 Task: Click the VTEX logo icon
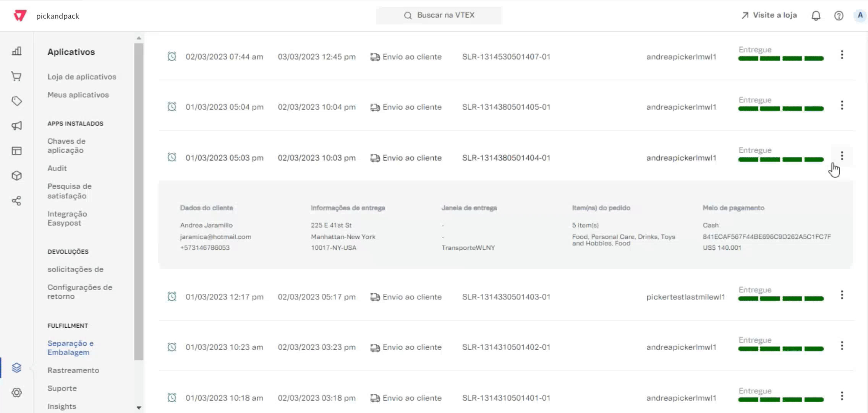tap(20, 16)
